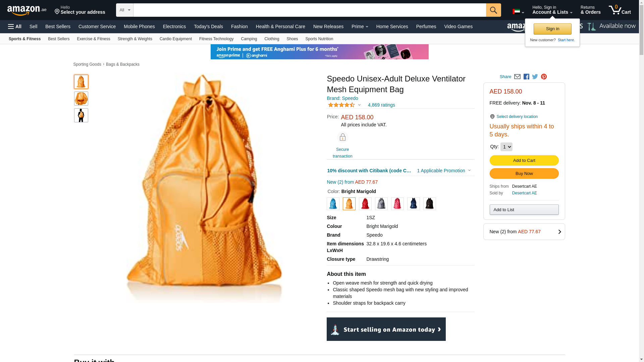Select the blue color swatch
Screen dimensions: 644x362
[x=333, y=204]
